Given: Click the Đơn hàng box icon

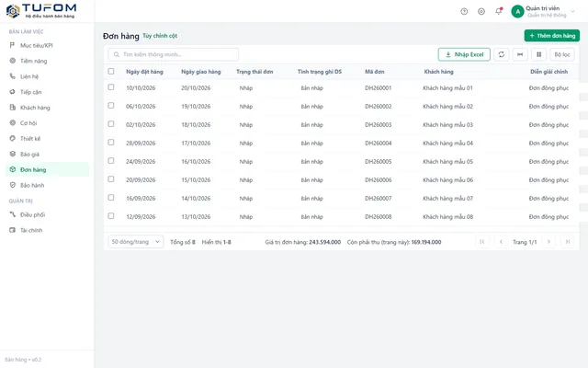Looking at the screenshot, I should pos(12,169).
